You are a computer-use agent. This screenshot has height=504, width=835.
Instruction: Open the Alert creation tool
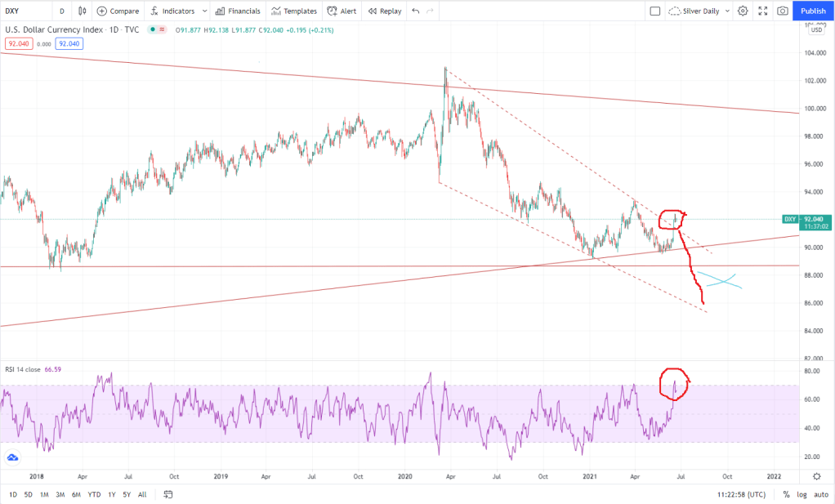pyautogui.click(x=342, y=11)
